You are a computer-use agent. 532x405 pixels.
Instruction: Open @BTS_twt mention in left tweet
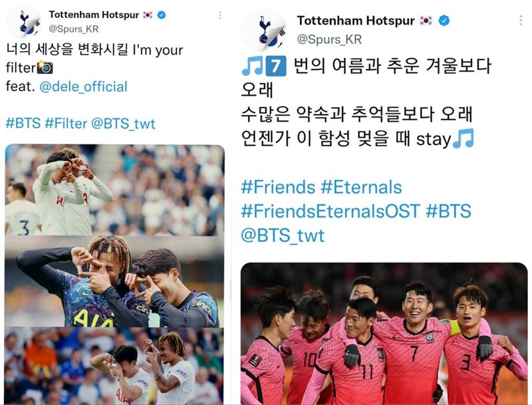pyautogui.click(x=123, y=124)
